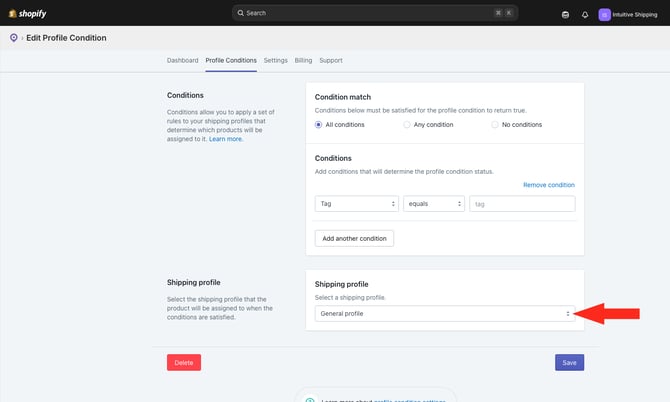Click Add another condition button
670x402 pixels.
(354, 238)
